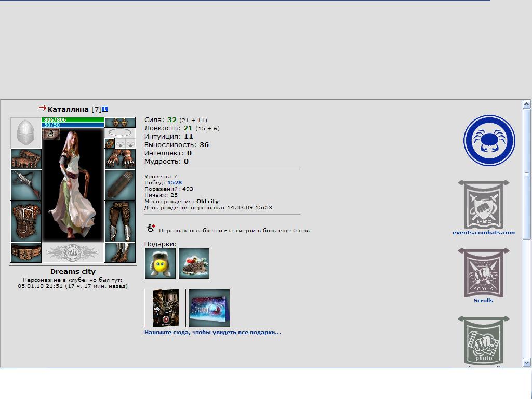Click the blue mana bar 50/50

73,125
